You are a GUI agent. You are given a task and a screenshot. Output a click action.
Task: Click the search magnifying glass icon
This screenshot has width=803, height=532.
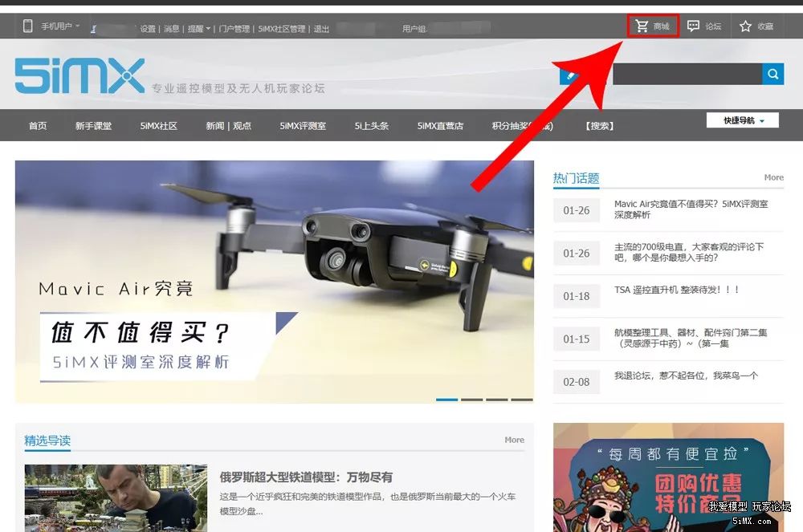click(771, 73)
